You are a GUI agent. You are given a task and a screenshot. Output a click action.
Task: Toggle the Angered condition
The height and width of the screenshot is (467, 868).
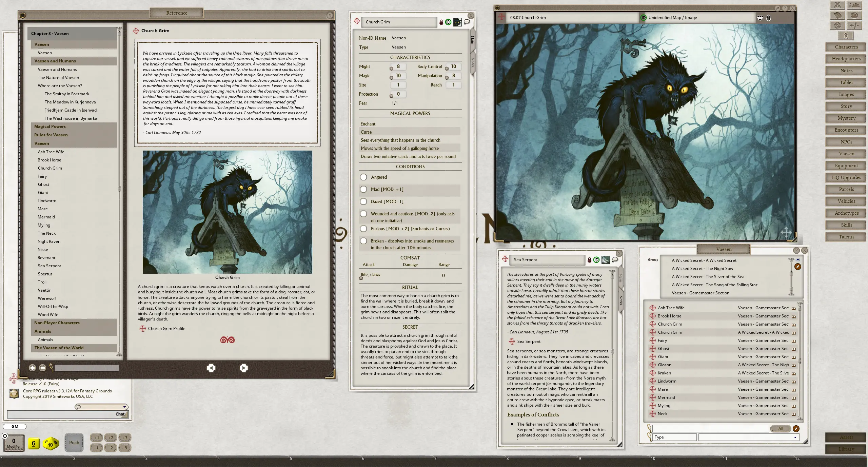click(x=363, y=177)
